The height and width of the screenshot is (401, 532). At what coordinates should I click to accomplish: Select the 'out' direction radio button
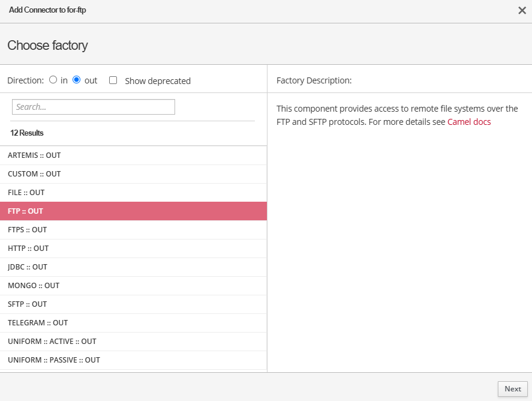[x=76, y=80]
